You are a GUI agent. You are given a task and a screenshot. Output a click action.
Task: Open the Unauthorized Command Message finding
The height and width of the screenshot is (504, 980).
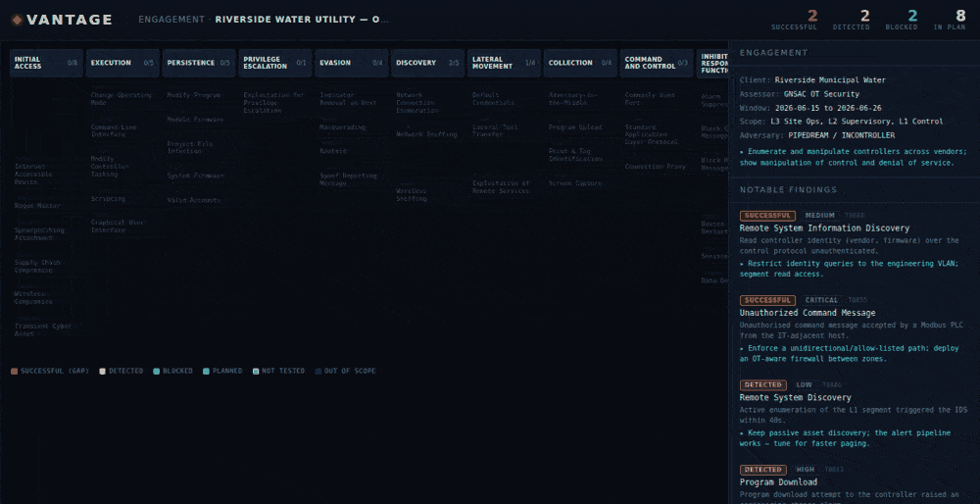pyautogui.click(x=808, y=313)
